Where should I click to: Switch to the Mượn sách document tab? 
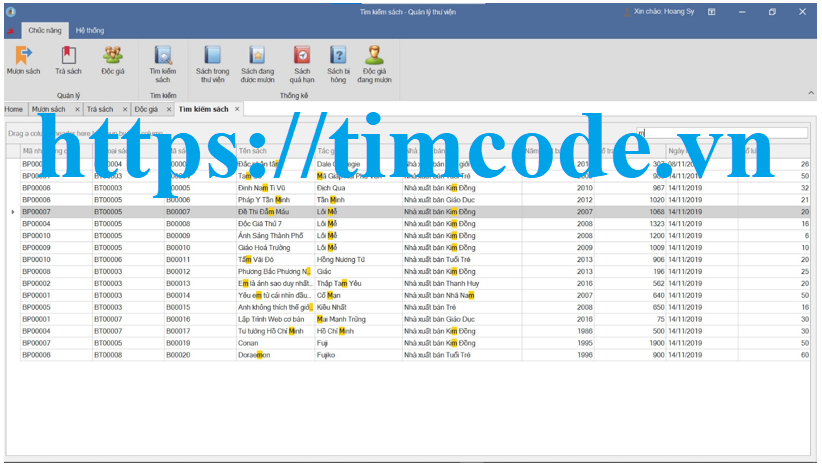49,109
